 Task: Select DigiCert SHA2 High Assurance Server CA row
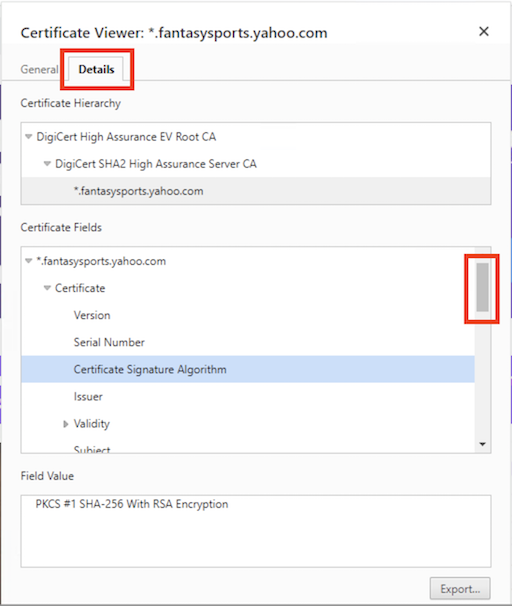[256, 164]
